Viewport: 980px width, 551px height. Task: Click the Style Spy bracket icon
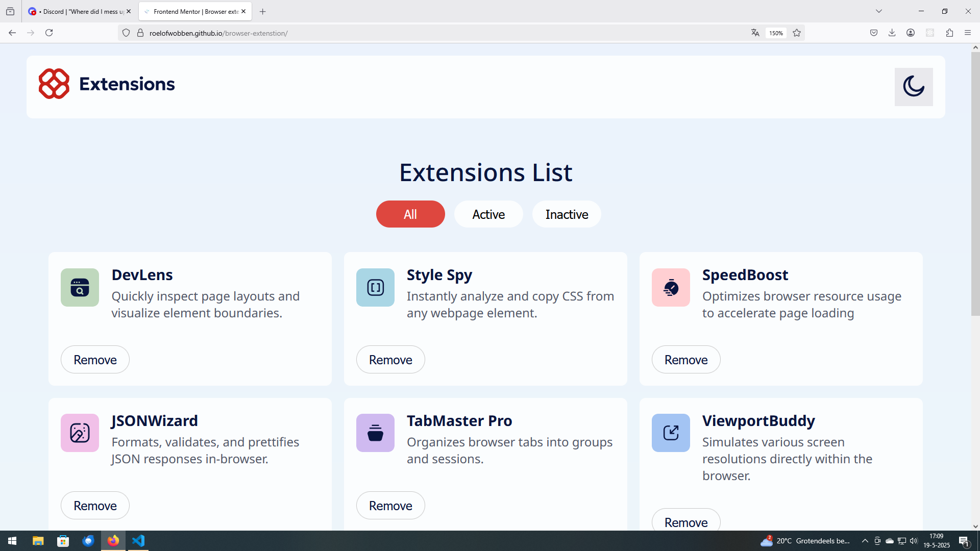point(375,288)
